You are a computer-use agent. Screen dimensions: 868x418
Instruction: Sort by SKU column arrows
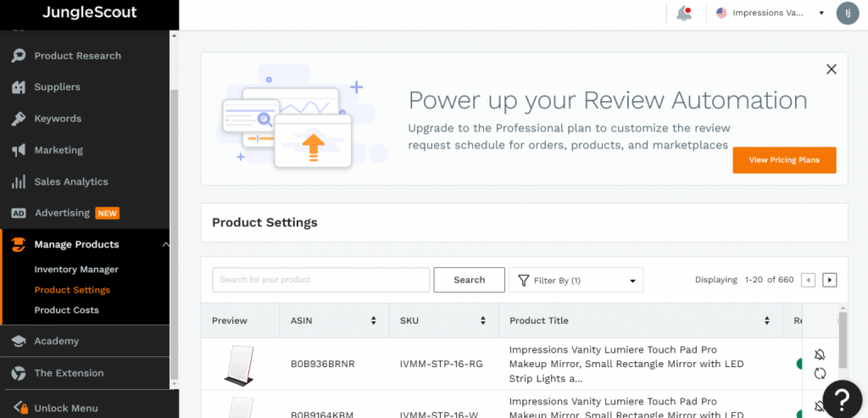pyautogui.click(x=482, y=320)
